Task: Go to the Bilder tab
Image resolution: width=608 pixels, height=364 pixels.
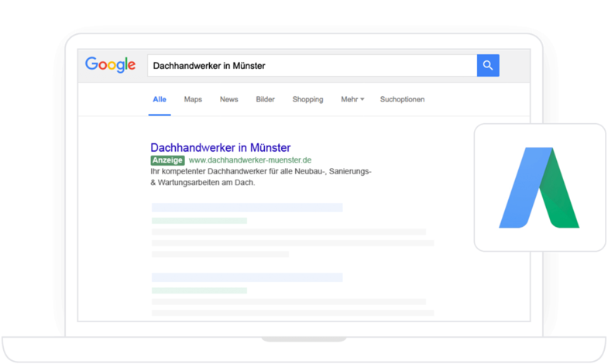Action: 265,100
